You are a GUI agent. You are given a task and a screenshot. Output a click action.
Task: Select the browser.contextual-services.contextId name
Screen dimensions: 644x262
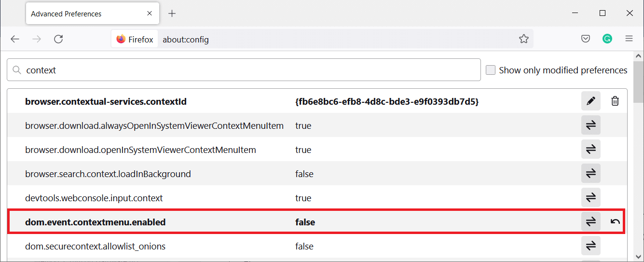pyautogui.click(x=106, y=102)
